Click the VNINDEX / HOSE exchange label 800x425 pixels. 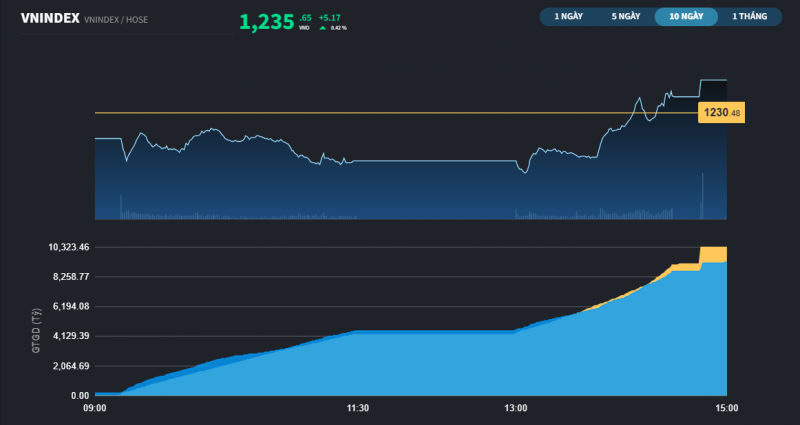pos(116,19)
